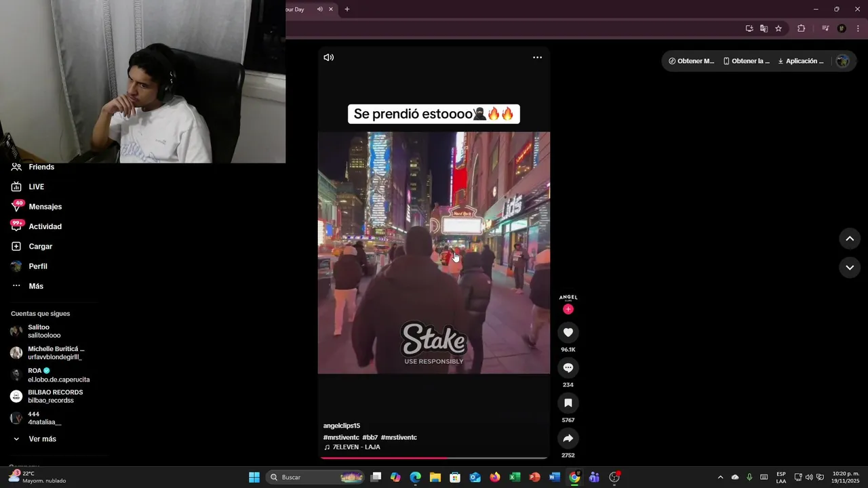Open the media controls icon
The height and width of the screenshot is (488, 868).
pyautogui.click(x=825, y=28)
